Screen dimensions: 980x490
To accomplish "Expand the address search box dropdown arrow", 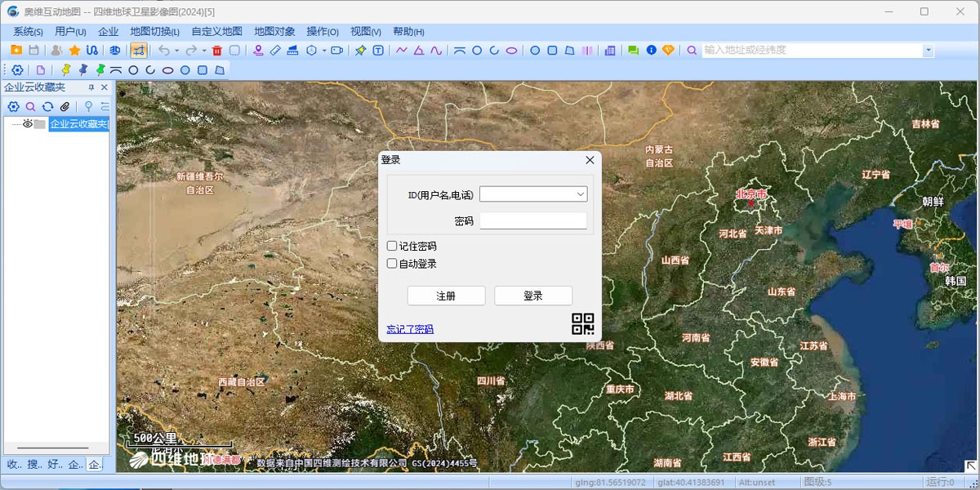I will click(928, 51).
